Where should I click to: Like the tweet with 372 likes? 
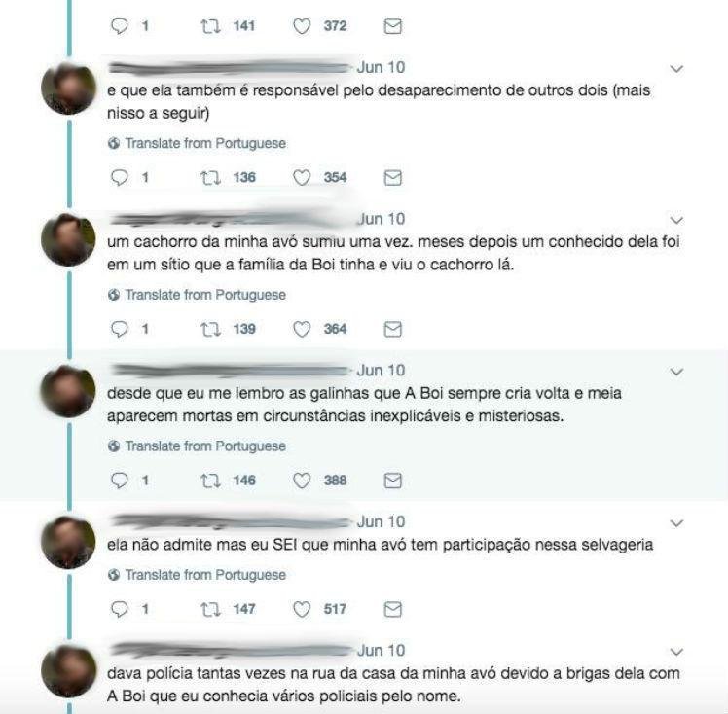coord(302,26)
